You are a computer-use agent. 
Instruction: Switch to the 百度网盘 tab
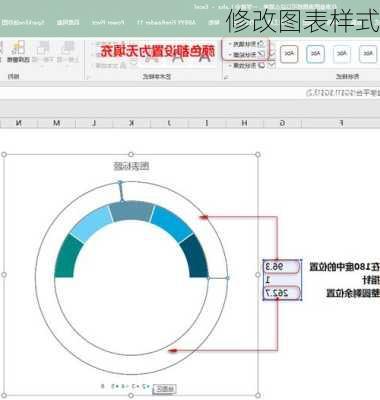tap(68, 22)
